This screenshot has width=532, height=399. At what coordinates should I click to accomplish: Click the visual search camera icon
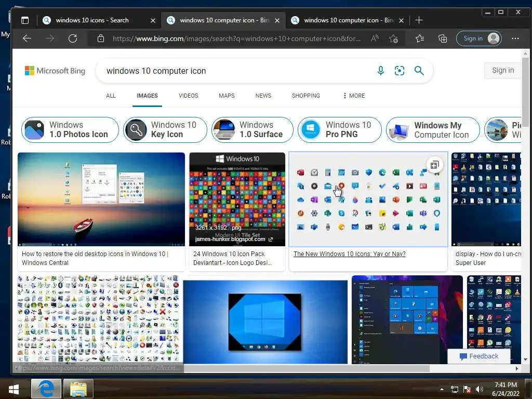[x=400, y=71]
